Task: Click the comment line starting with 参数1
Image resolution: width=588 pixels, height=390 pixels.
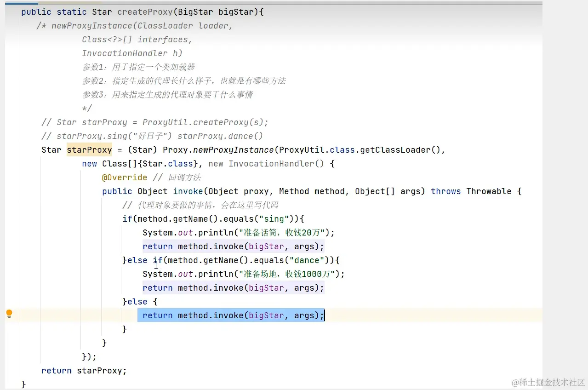Action: click(x=138, y=67)
